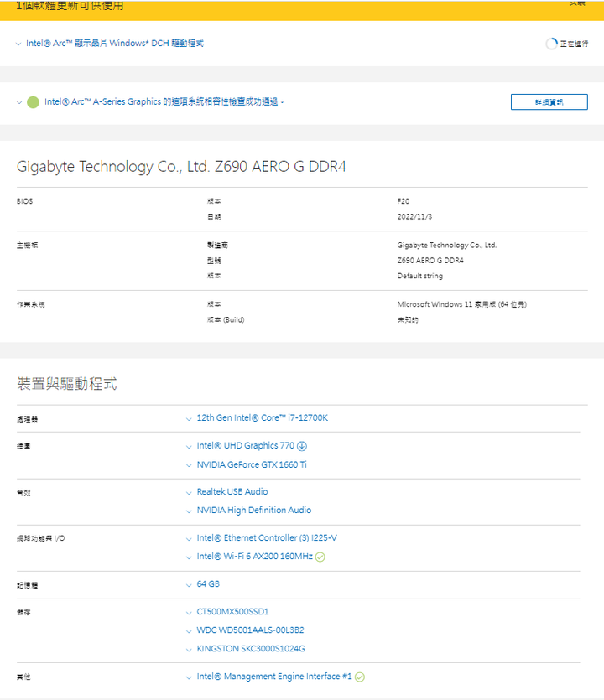Expand Realtek USB Audio entry

click(189, 492)
